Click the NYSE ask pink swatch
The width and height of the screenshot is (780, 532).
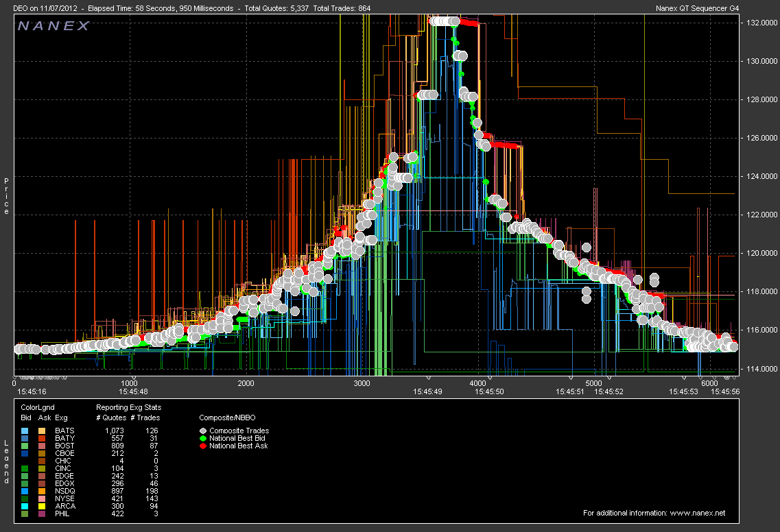[x=43, y=498]
